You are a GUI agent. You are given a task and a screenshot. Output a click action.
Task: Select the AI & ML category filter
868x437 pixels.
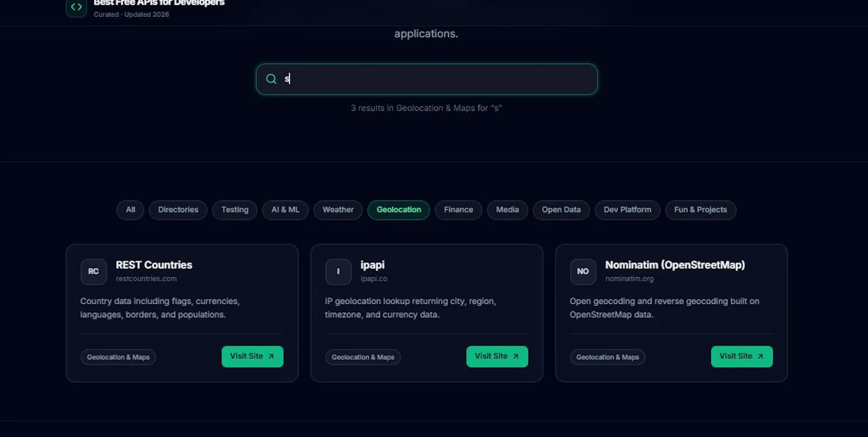[x=285, y=210]
